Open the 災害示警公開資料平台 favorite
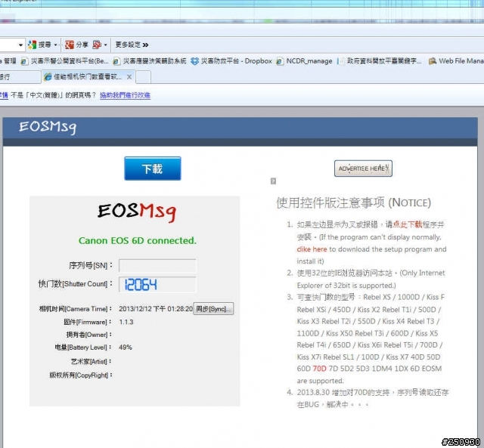The height and width of the screenshot is (448, 484). pos(64,61)
